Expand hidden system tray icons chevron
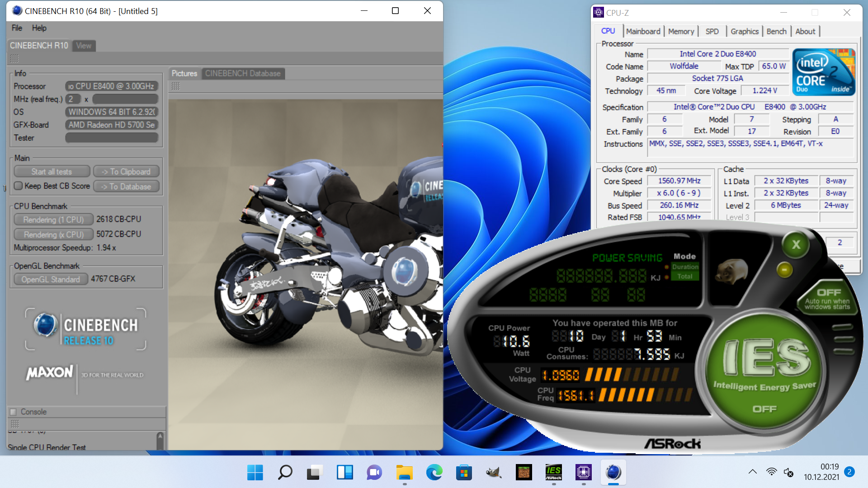868x488 pixels. (752, 472)
